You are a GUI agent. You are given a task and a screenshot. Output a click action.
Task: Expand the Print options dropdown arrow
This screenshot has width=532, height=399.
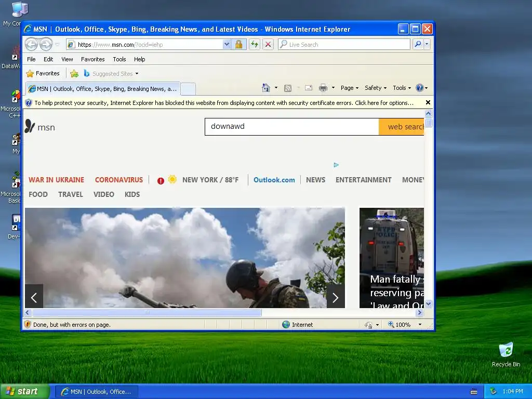(333, 88)
